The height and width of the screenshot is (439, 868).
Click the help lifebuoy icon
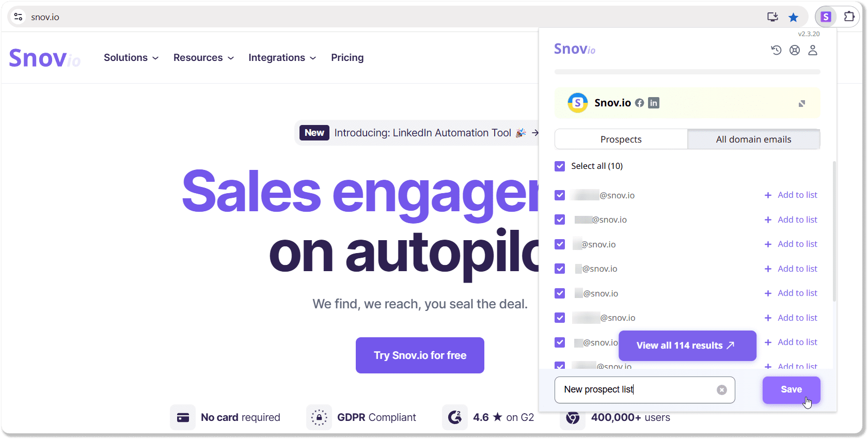795,50
